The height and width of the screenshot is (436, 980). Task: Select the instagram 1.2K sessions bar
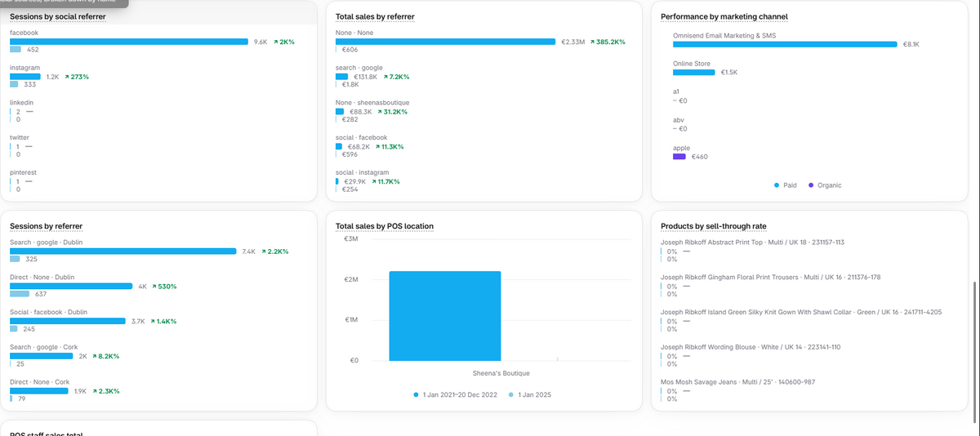pyautogui.click(x=25, y=77)
